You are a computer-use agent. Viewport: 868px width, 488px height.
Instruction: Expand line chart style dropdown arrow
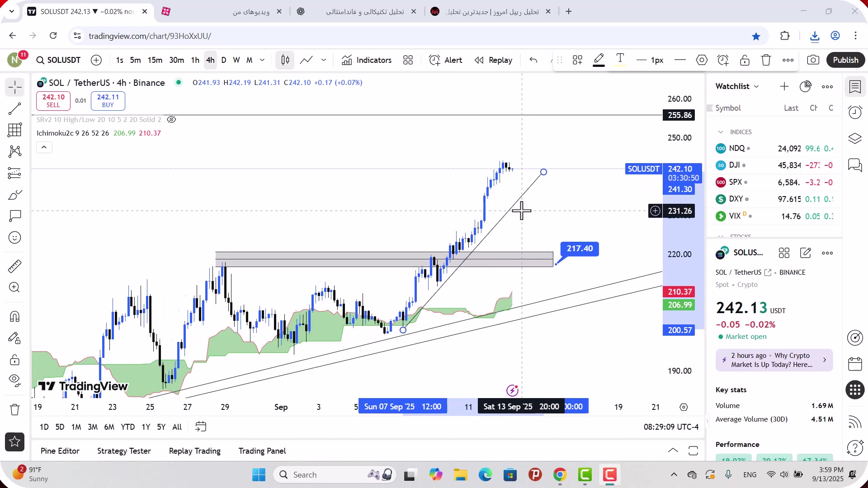point(324,60)
